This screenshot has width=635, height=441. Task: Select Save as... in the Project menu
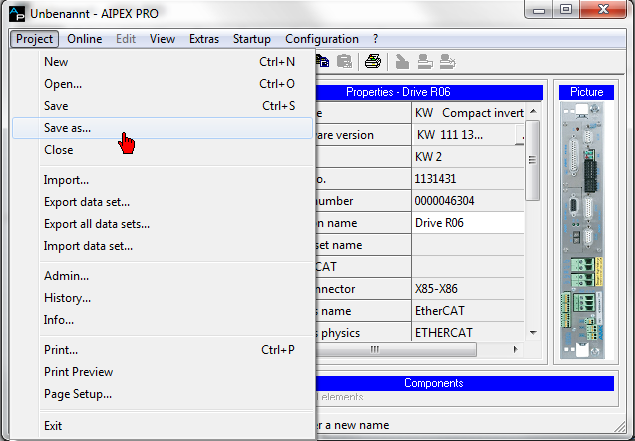coord(163,128)
